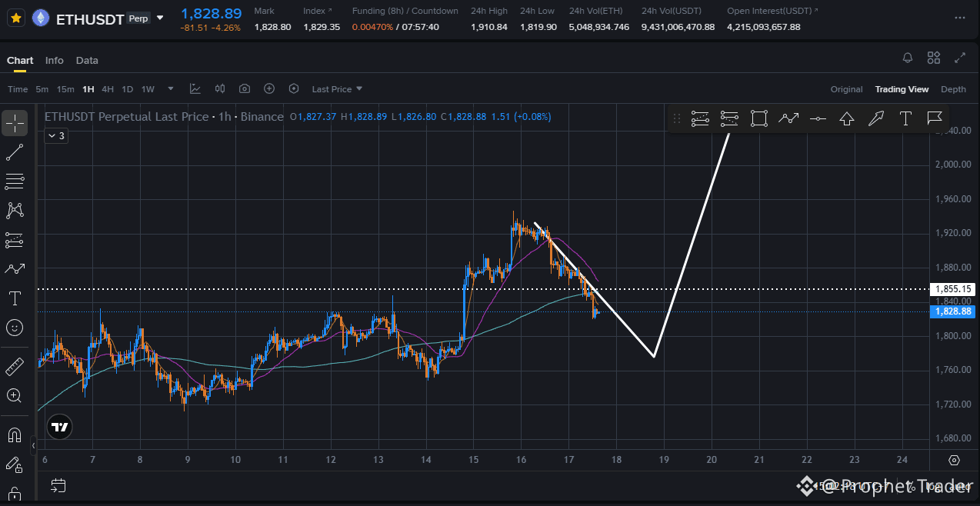Expand the 3 indicators legend toggle

point(55,136)
